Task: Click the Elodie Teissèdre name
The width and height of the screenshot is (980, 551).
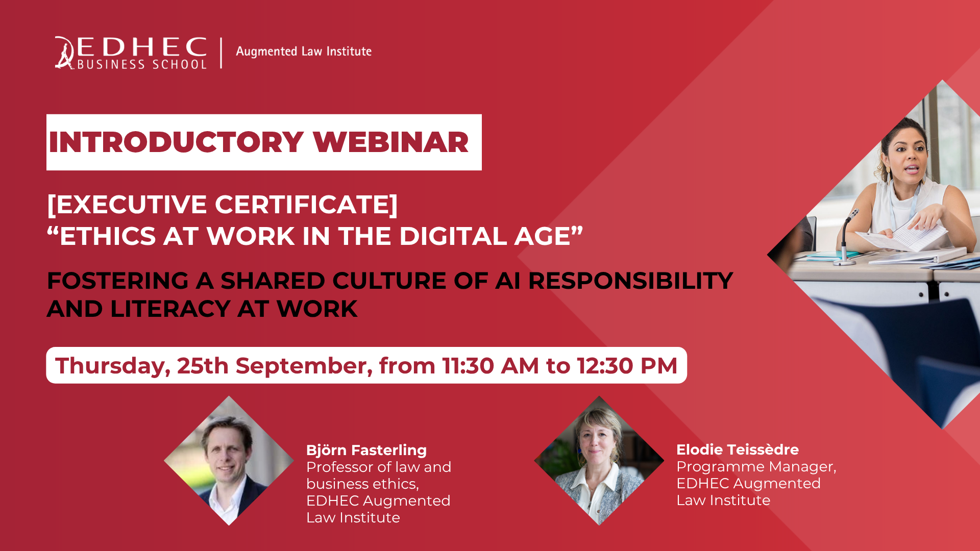Action: coord(738,449)
